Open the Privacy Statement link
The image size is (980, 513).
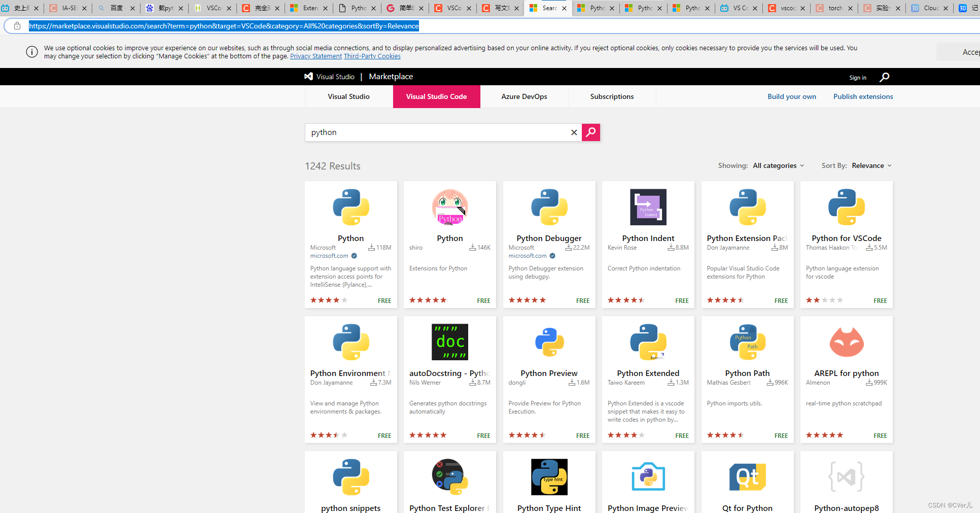[316, 56]
